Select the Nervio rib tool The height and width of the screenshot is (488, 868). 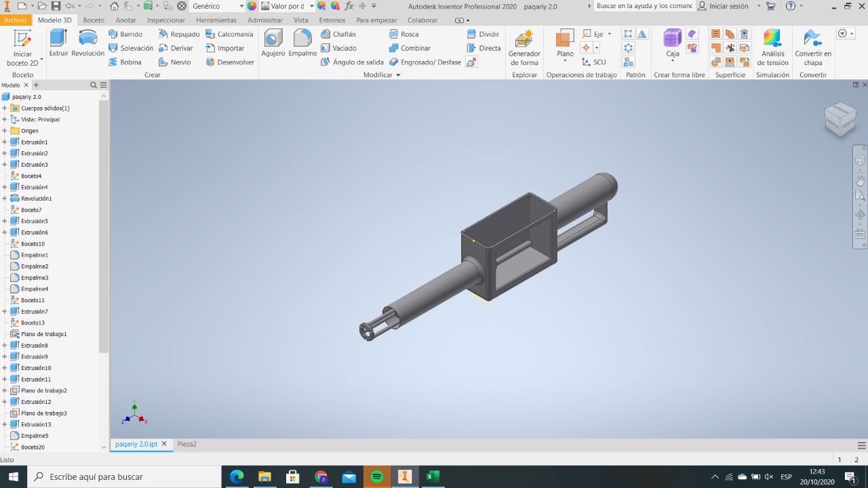tap(174, 62)
